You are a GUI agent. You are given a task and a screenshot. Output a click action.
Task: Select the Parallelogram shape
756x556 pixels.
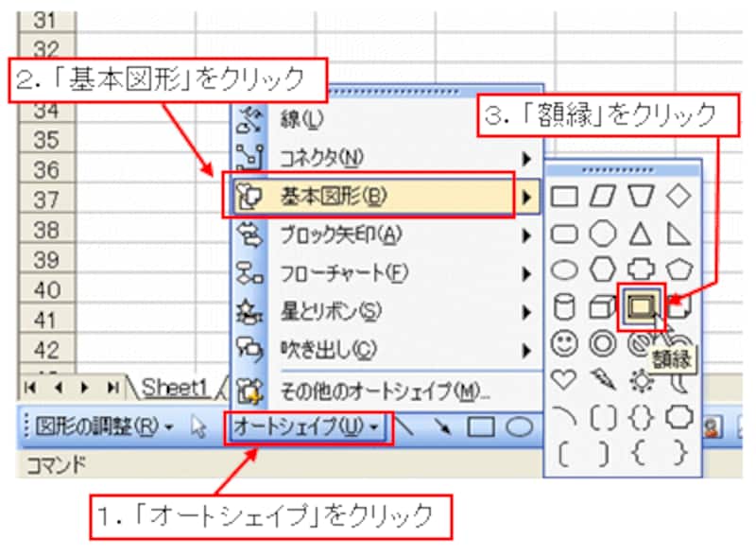pyautogui.click(x=603, y=197)
